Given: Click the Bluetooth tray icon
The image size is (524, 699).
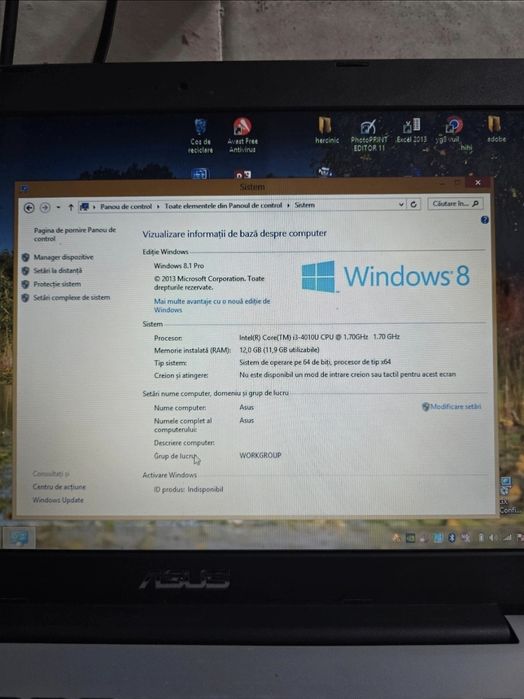Looking at the screenshot, I should tap(452, 538).
